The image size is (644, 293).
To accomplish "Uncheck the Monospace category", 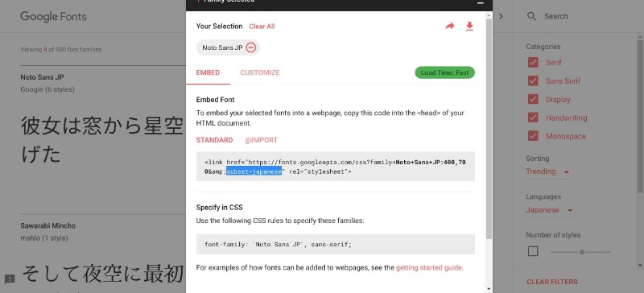I will click(x=533, y=136).
